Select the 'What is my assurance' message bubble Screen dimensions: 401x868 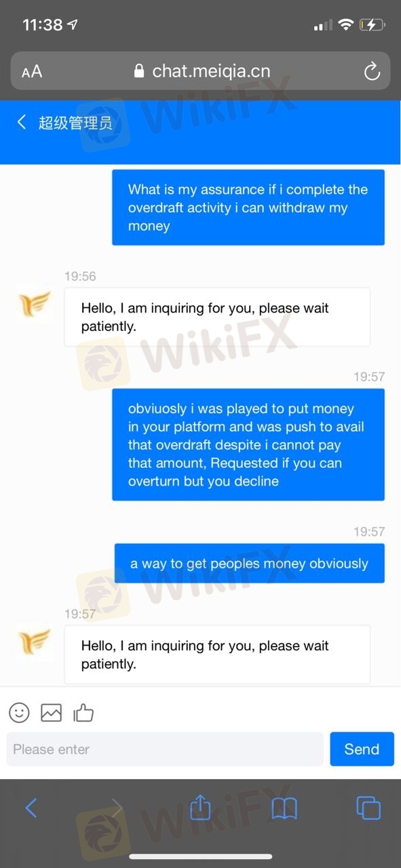click(248, 208)
